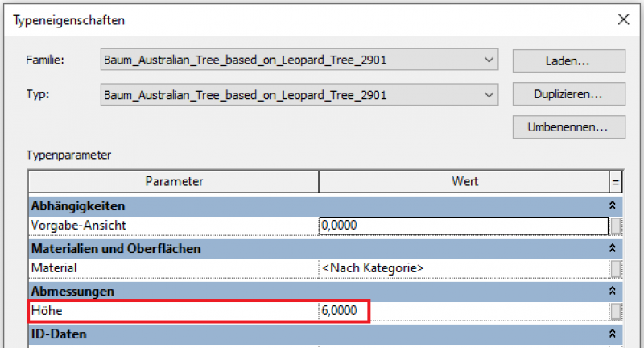Click the equals sign column header
This screenshot has height=348, width=644.
tap(616, 181)
